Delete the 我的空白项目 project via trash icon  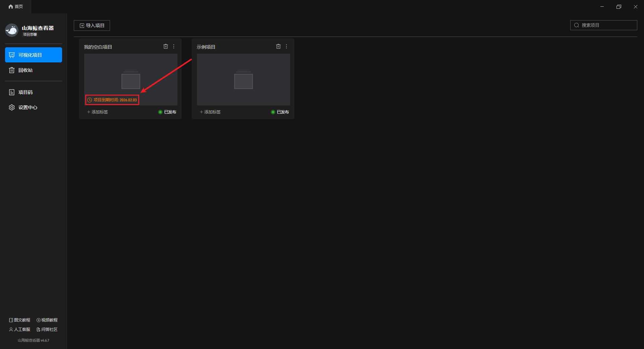166,47
